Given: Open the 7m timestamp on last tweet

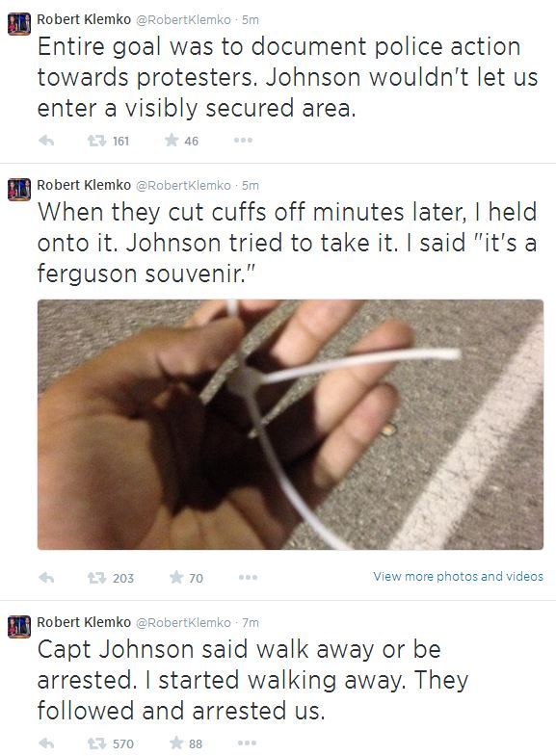Looking at the screenshot, I should (x=251, y=623).
